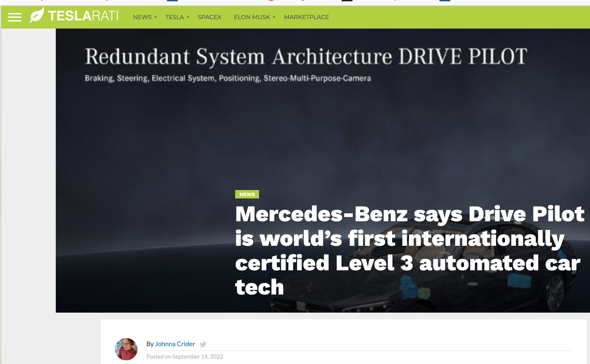The width and height of the screenshot is (590, 364).
Task: Open the ELON MUSK menu
Action: click(x=252, y=17)
